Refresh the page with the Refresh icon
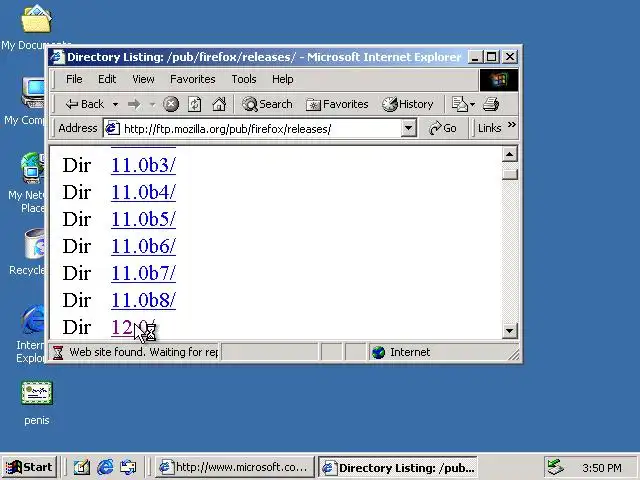Screen dimensions: 640x480 (x=195, y=104)
